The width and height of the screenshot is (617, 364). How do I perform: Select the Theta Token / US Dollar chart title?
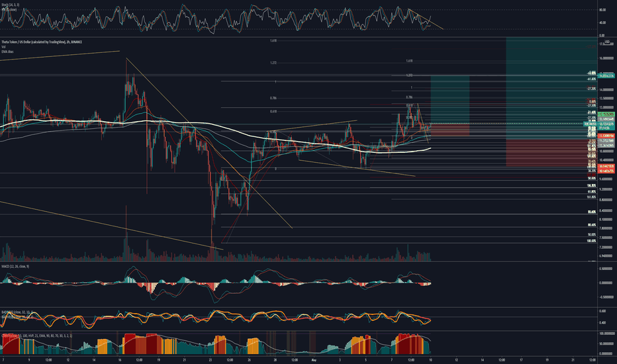pyautogui.click(x=41, y=42)
